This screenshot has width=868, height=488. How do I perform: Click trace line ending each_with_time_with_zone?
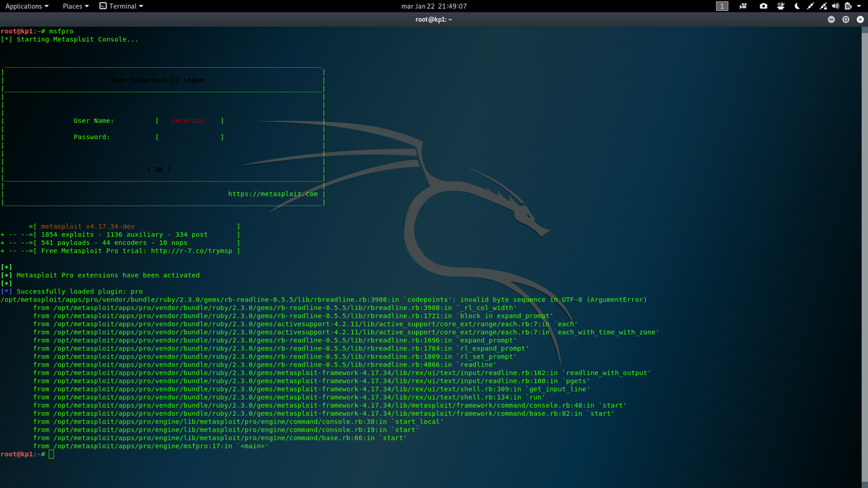(x=346, y=332)
